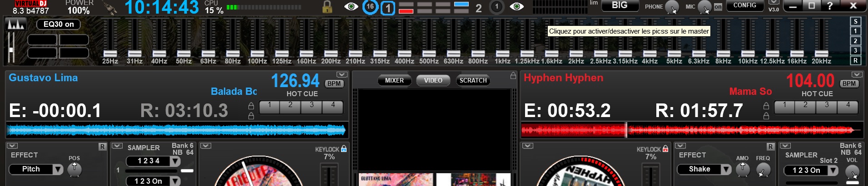868x186 pixels.
Task: Click the gold padlock icon in top bar
Action: coord(327,7)
